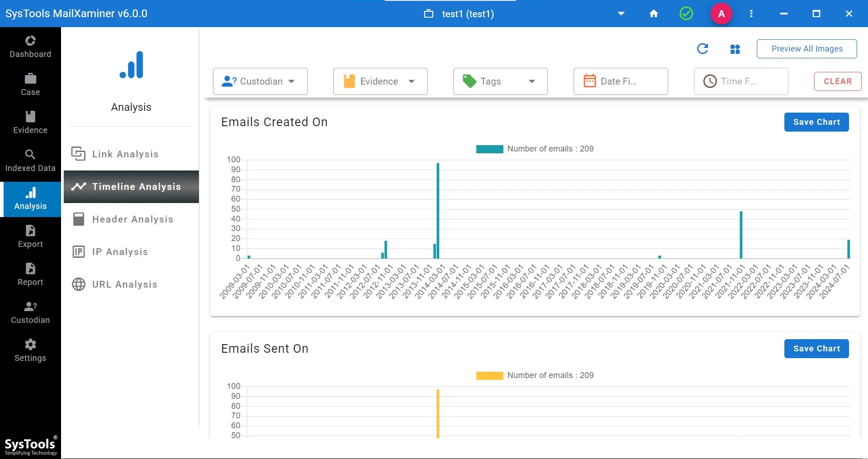Open the Dashboard section
The width and height of the screenshot is (868, 459).
click(30, 47)
